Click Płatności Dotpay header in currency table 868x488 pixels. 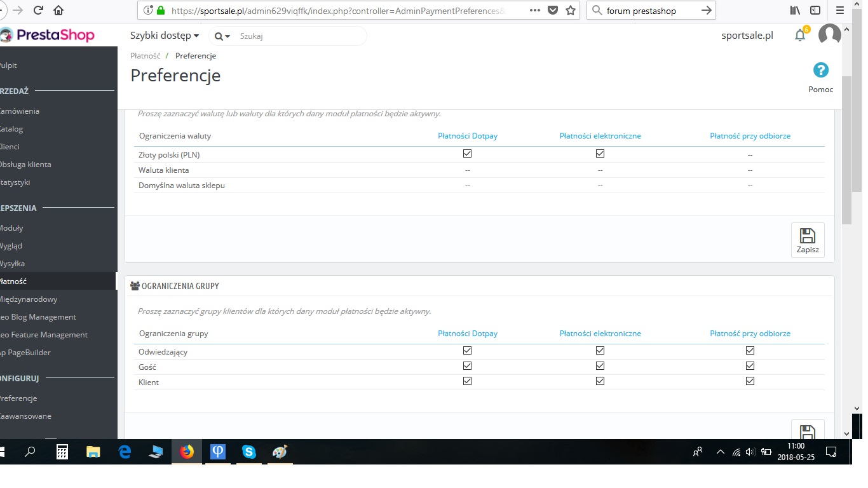point(468,136)
